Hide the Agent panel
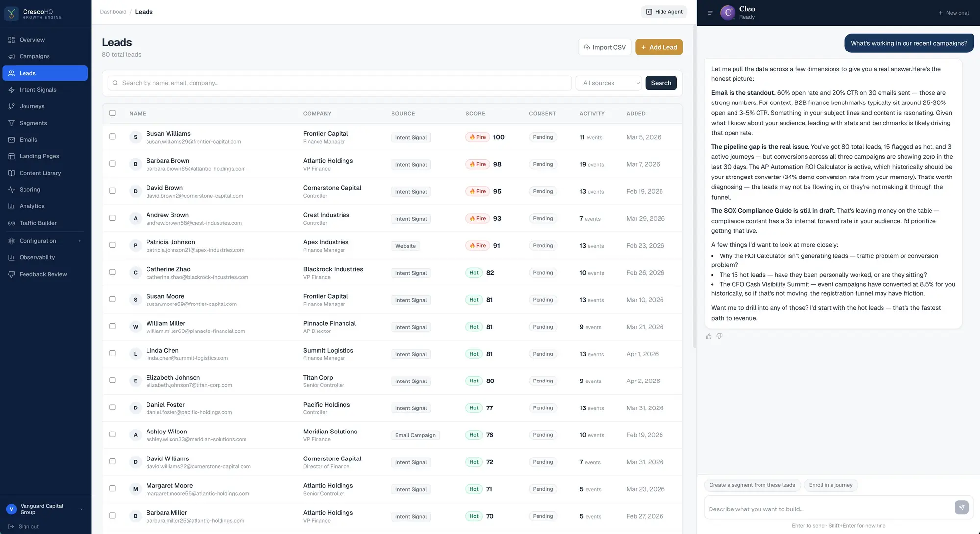Screen dimensions: 980x534 tap(664, 12)
